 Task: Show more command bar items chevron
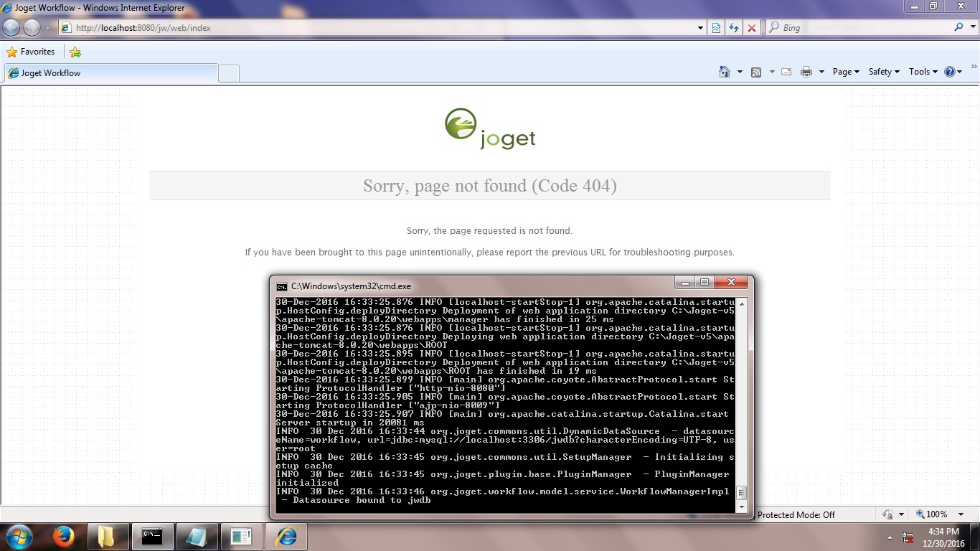coord(974,67)
